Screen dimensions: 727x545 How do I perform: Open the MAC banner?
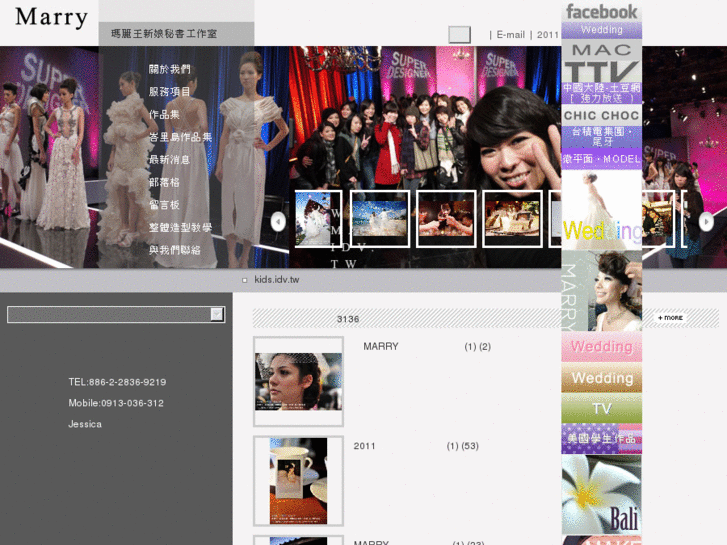[601, 49]
